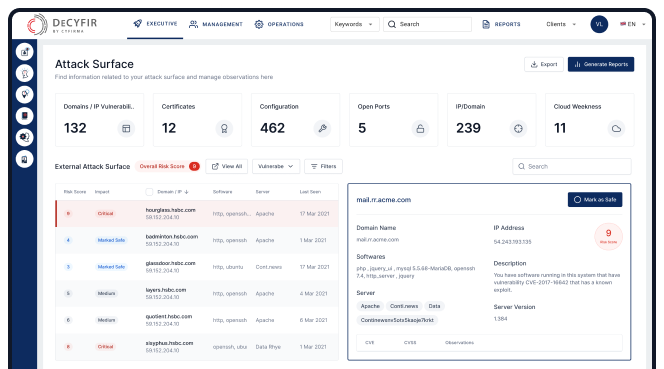Click the External Attack Surface search field

point(572,166)
